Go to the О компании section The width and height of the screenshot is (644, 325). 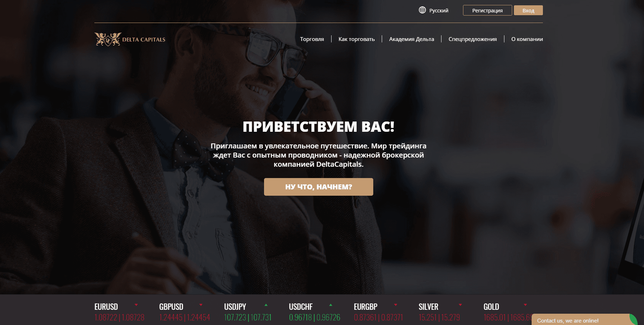pyautogui.click(x=527, y=39)
